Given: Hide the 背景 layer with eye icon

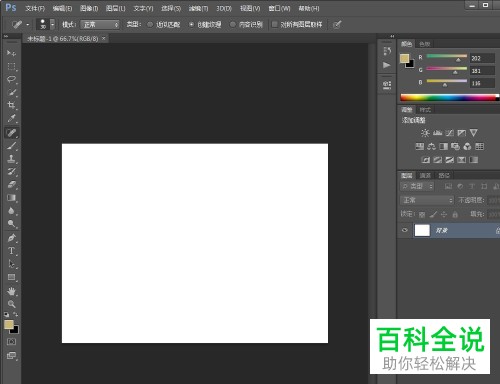Looking at the screenshot, I should pyautogui.click(x=405, y=230).
